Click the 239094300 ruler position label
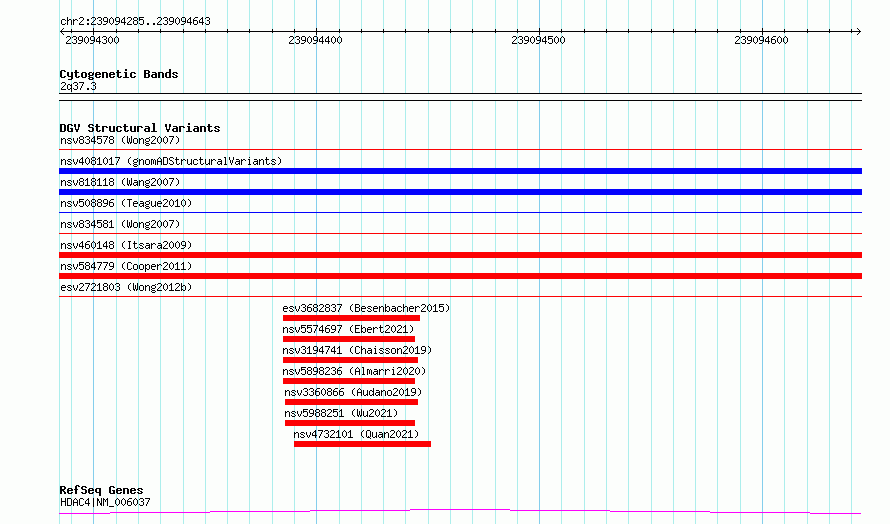The image size is (890, 524). (x=93, y=40)
